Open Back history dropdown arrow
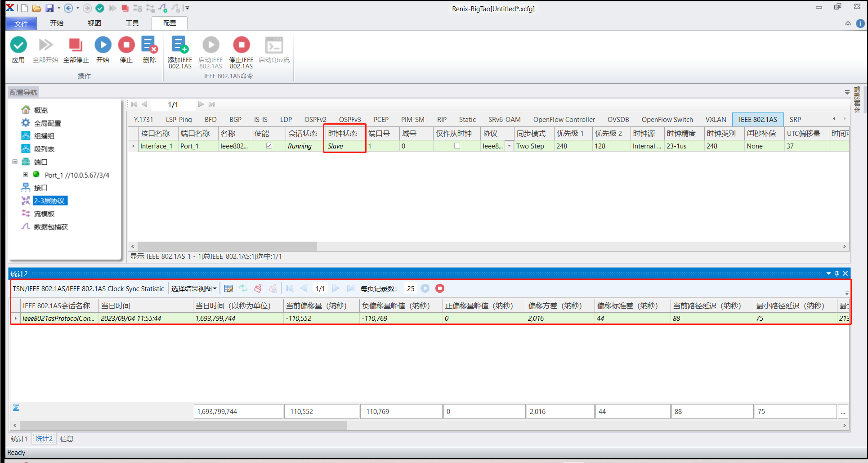Screen dimensions: 868x463 pos(77,8)
